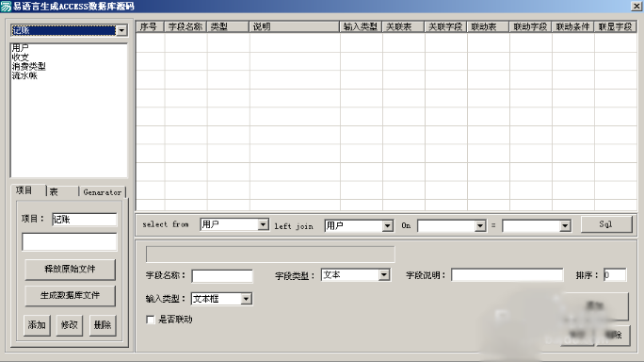The image size is (644, 362).
Task: Click the project 删除 button
Action: 103,325
